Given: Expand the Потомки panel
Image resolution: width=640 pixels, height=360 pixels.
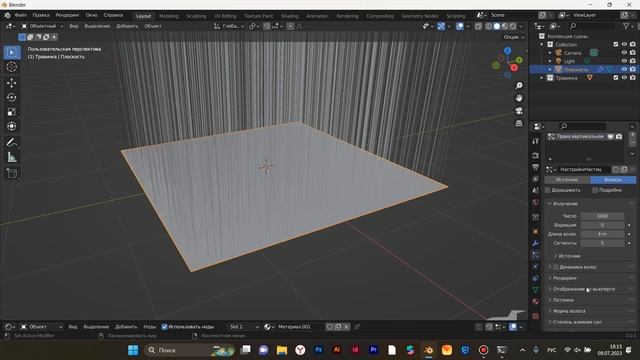Looking at the screenshot, I should click(563, 300).
